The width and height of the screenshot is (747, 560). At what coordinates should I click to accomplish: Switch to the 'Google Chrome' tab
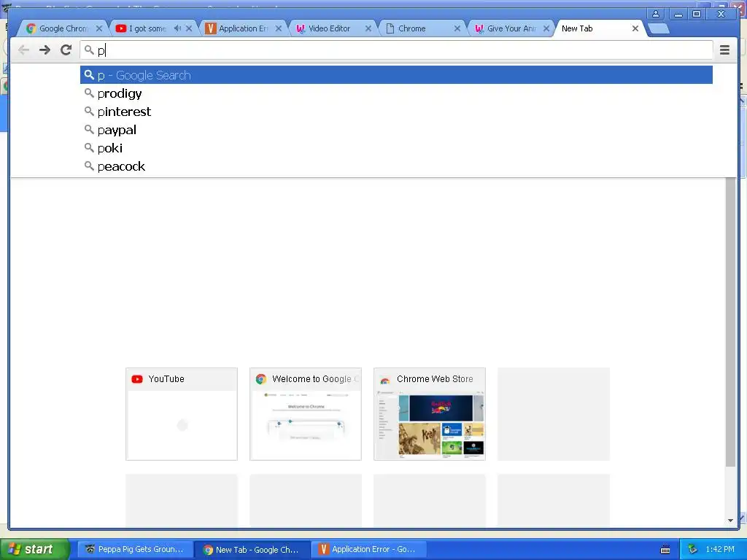click(62, 28)
